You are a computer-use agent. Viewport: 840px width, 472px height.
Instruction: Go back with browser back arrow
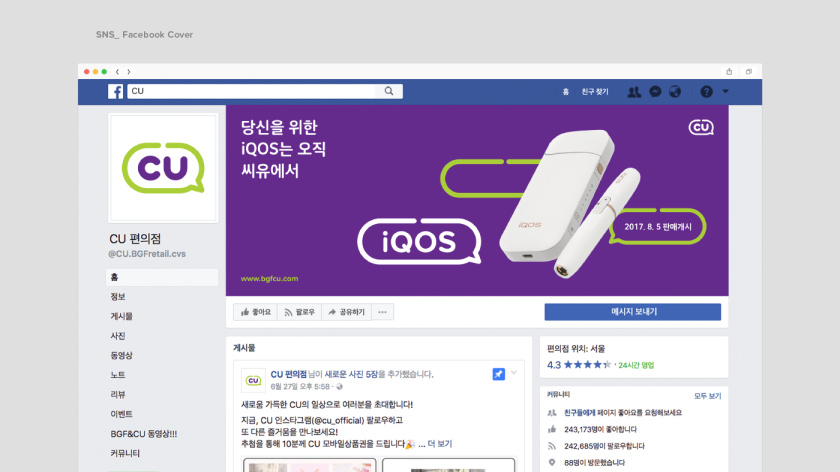(117, 71)
